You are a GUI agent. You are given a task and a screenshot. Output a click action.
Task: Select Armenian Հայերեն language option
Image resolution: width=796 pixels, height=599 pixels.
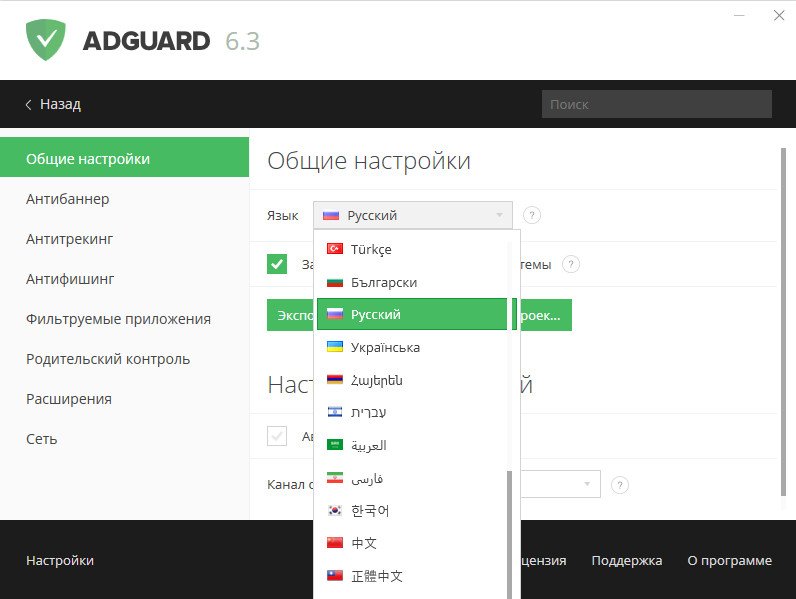tap(412, 380)
